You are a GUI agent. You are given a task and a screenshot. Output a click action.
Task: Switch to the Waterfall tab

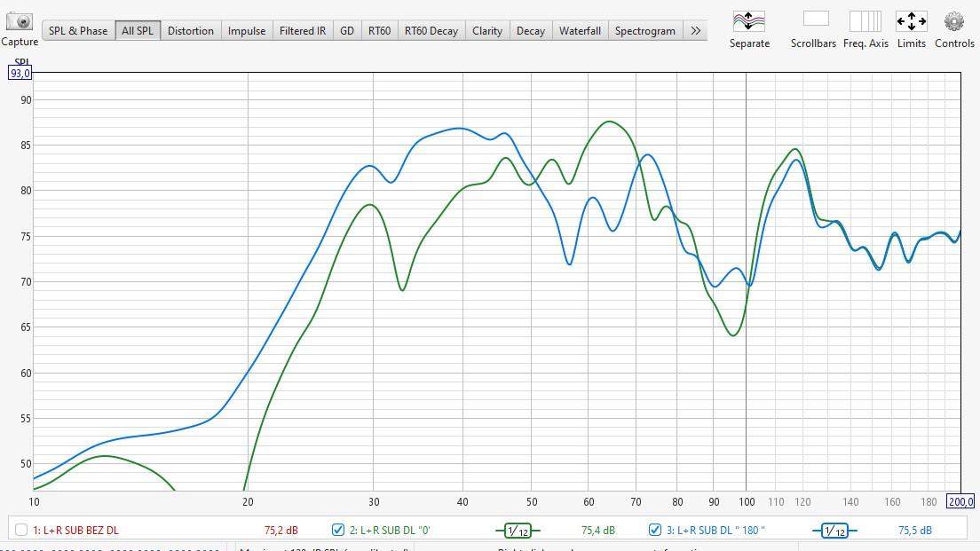click(580, 31)
